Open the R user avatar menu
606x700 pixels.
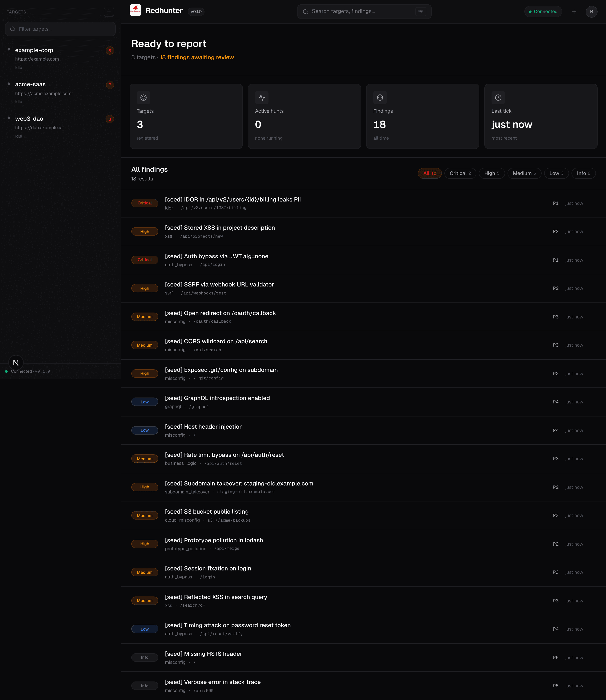pos(591,12)
